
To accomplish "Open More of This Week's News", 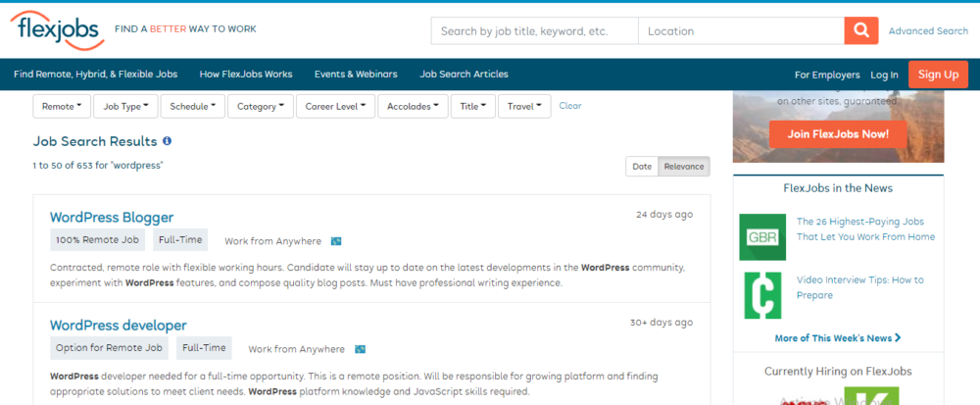I will pyautogui.click(x=838, y=338).
